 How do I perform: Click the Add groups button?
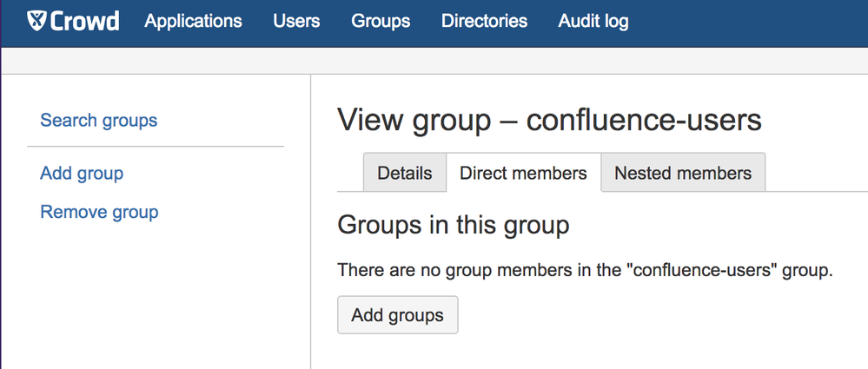397,315
